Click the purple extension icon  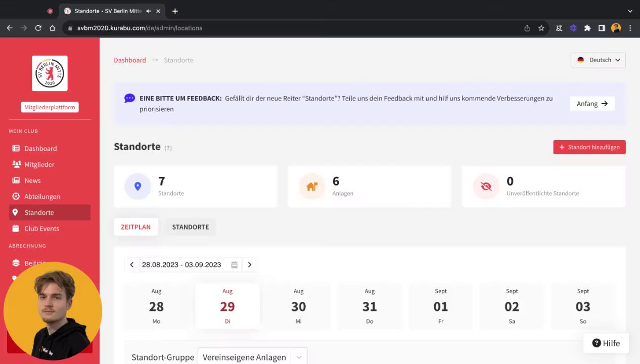573,28
